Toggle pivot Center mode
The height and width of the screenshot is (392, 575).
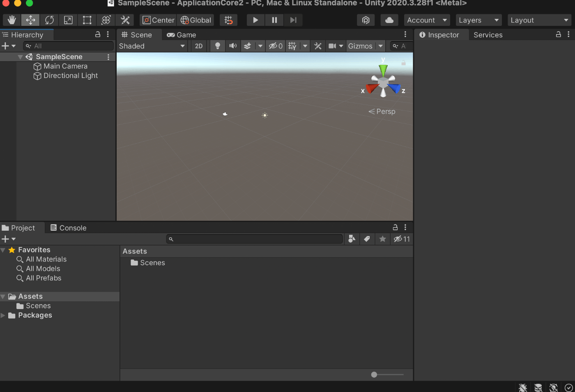(x=158, y=20)
